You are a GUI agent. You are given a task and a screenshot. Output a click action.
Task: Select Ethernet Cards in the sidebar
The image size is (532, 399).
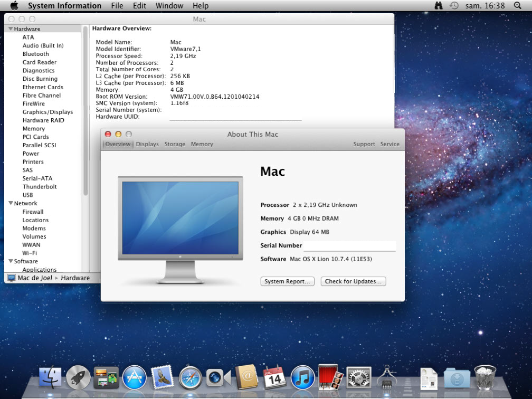(43, 87)
